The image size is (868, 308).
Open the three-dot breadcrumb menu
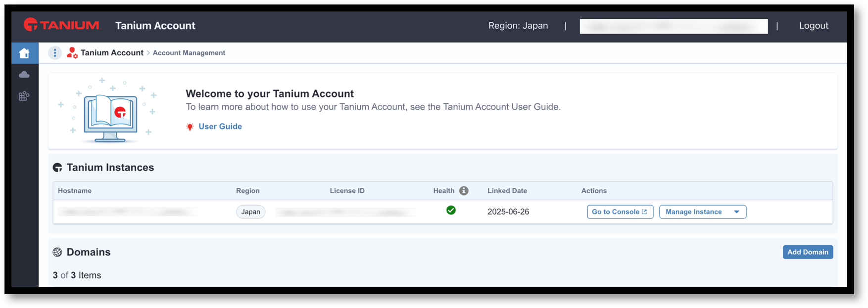point(55,52)
